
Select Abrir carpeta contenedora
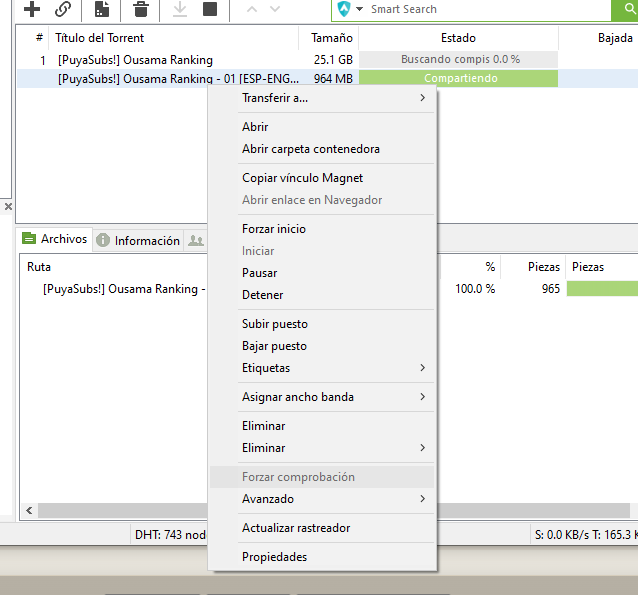pyautogui.click(x=322, y=149)
